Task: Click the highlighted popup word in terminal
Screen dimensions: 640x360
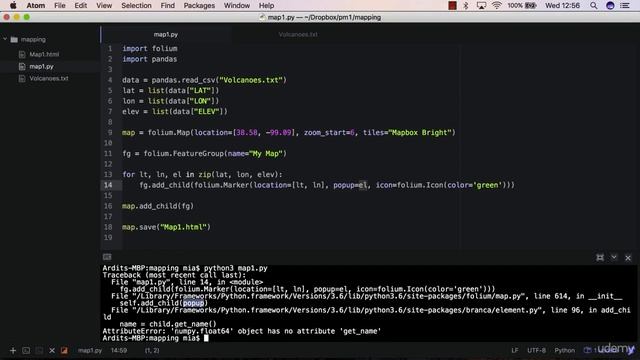Action: (193, 303)
